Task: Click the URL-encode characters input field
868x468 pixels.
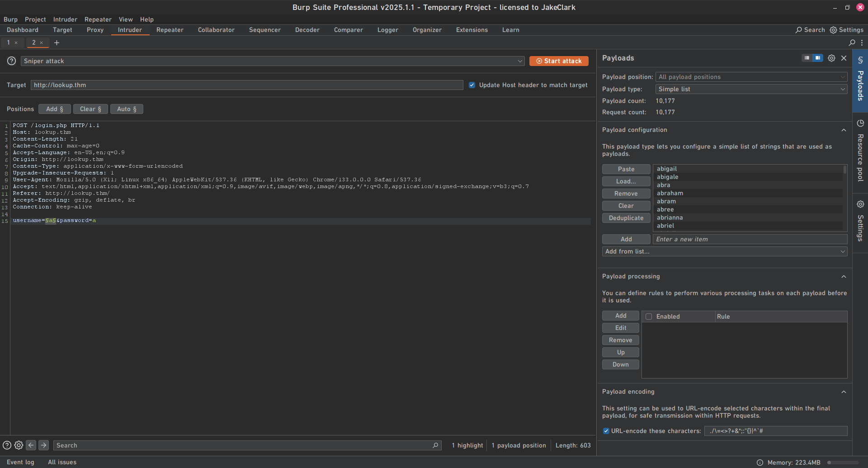Action: 776,431
